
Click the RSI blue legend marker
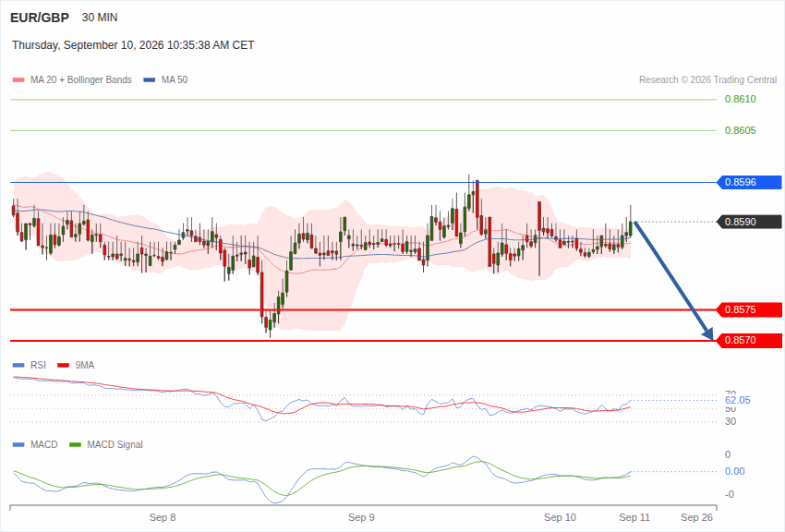click(x=18, y=366)
